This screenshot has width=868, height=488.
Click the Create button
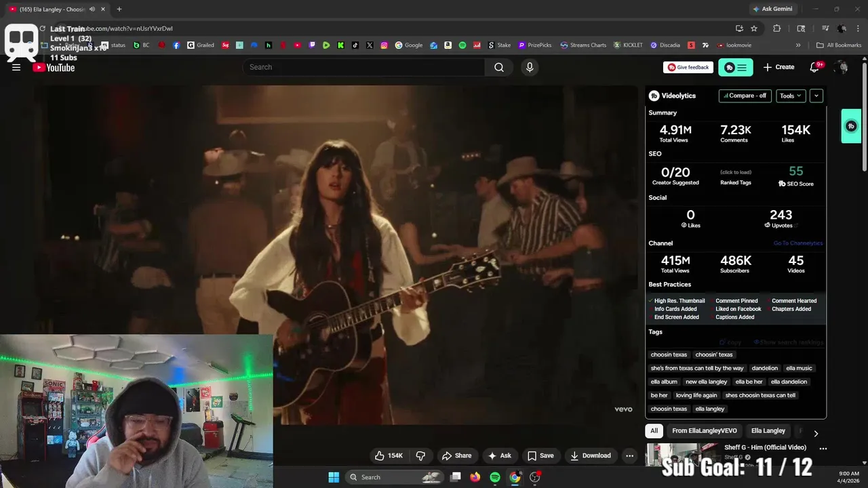pos(778,67)
